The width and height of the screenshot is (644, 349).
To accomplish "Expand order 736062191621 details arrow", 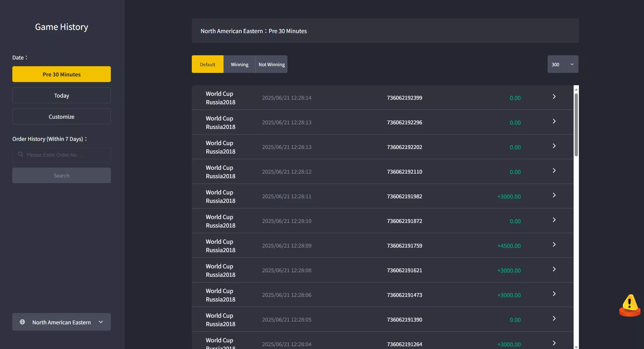I will tap(554, 269).
